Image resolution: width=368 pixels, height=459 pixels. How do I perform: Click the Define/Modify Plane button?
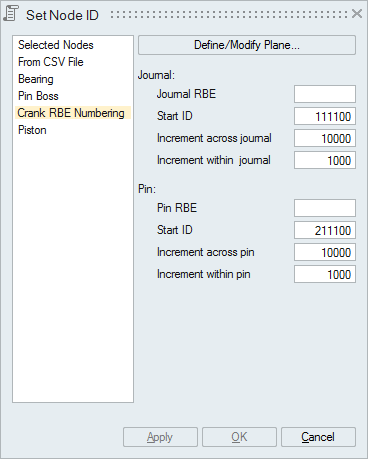(247, 45)
